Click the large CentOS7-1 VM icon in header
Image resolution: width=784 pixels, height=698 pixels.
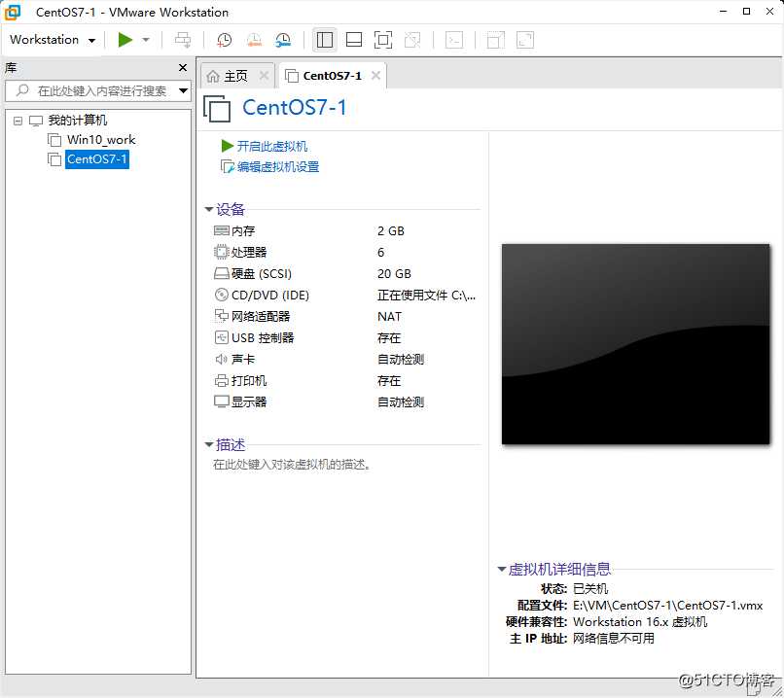click(x=217, y=109)
